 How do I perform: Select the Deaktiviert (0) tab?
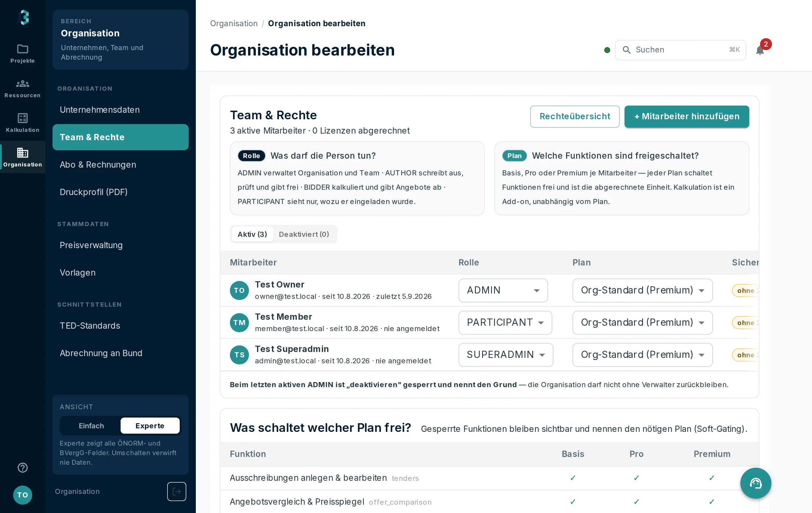[304, 234]
